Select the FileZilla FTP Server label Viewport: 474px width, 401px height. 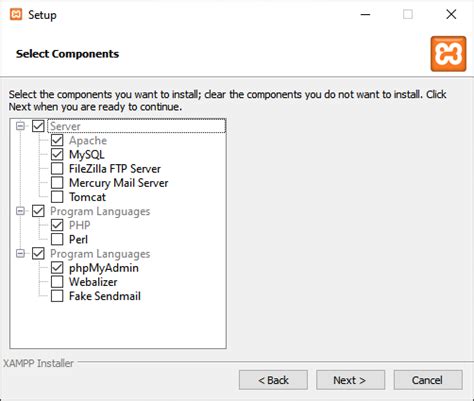pyautogui.click(x=115, y=169)
